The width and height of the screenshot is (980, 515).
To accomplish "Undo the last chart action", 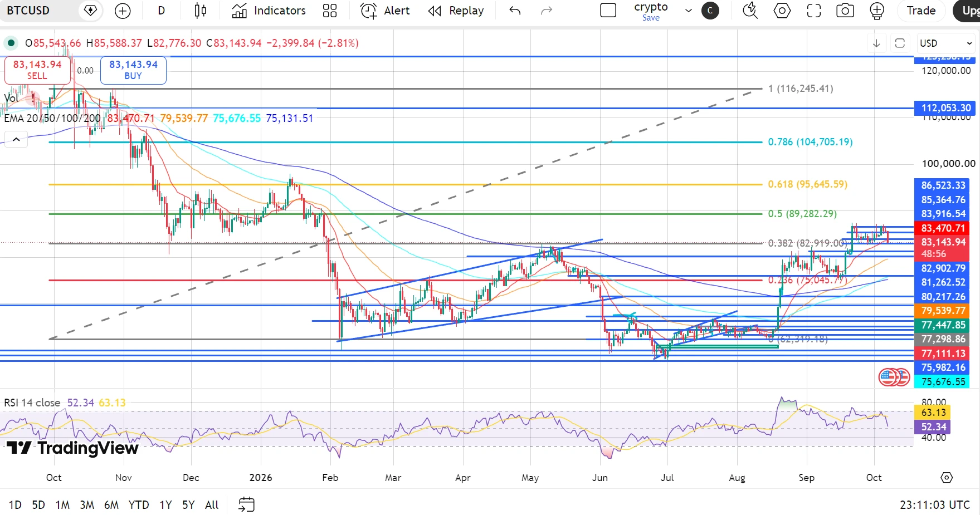I will [515, 11].
